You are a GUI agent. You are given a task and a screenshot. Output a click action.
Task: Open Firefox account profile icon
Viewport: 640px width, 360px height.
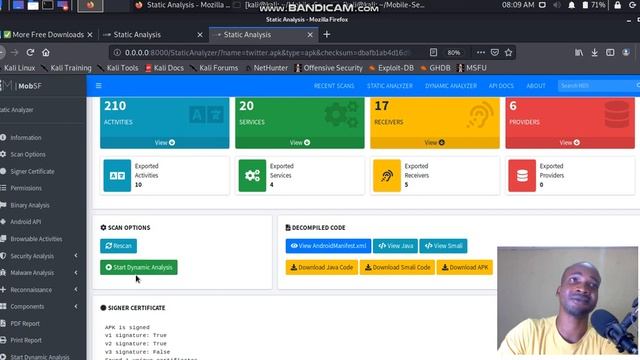click(x=626, y=53)
